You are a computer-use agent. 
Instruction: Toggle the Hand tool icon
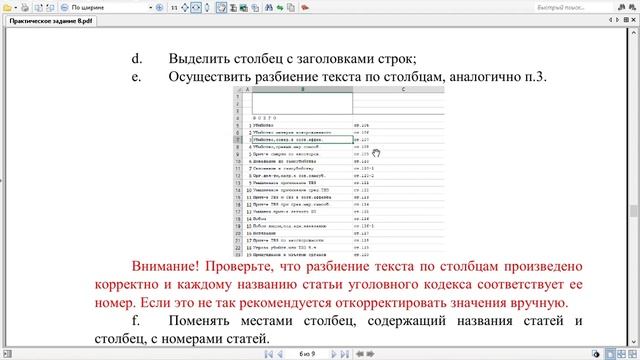click(222, 7)
